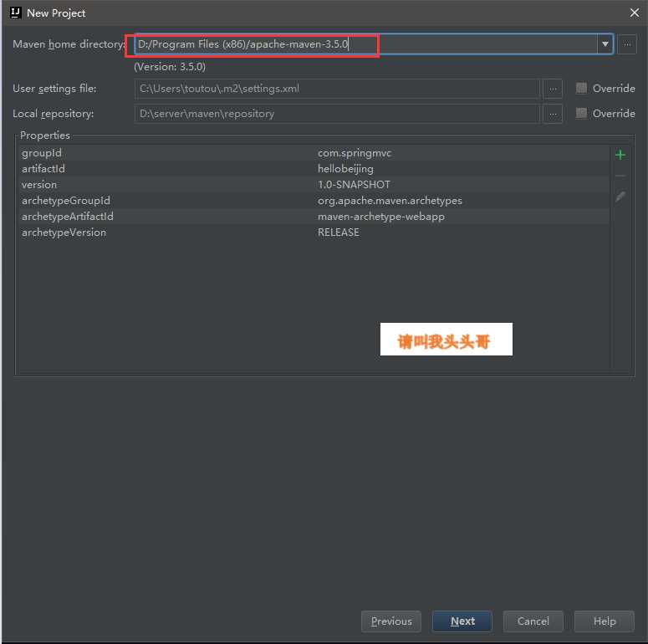Click the org.apache.maven.archetypes value

click(x=390, y=201)
